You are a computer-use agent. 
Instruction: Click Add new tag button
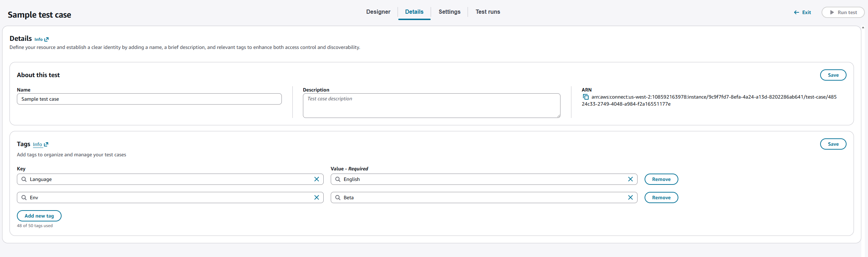coord(39,216)
